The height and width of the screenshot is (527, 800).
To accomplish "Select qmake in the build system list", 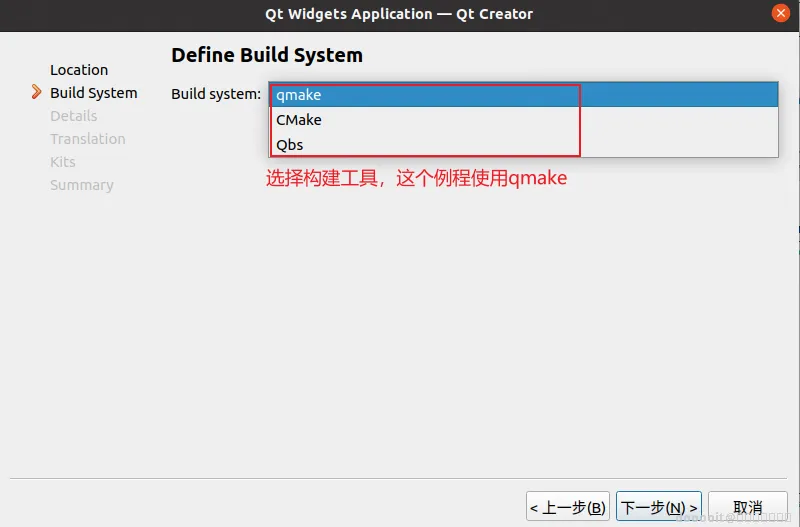I will pyautogui.click(x=523, y=94).
